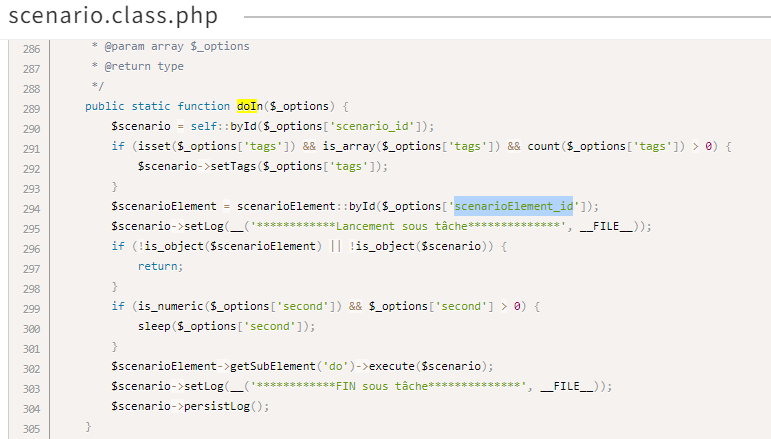
Task: Click 'execute($scenario)' on line 302
Action: pyautogui.click(x=428, y=366)
